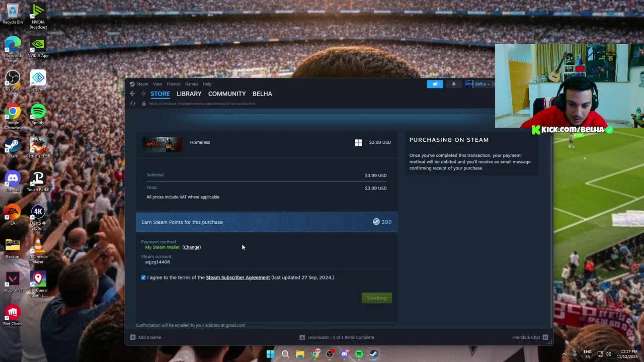The width and height of the screenshot is (644, 362).
Task: Open VLC media player desktop icon
Action: (38, 251)
